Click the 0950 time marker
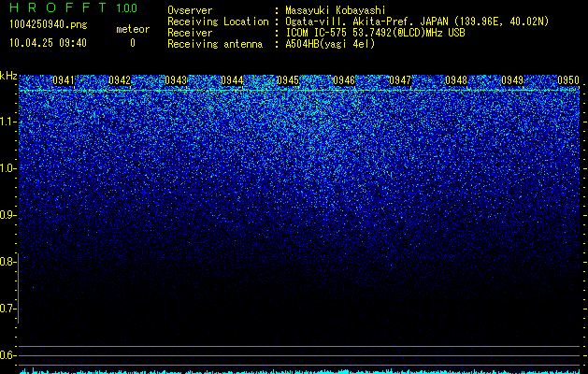588x374 pixels. click(568, 79)
